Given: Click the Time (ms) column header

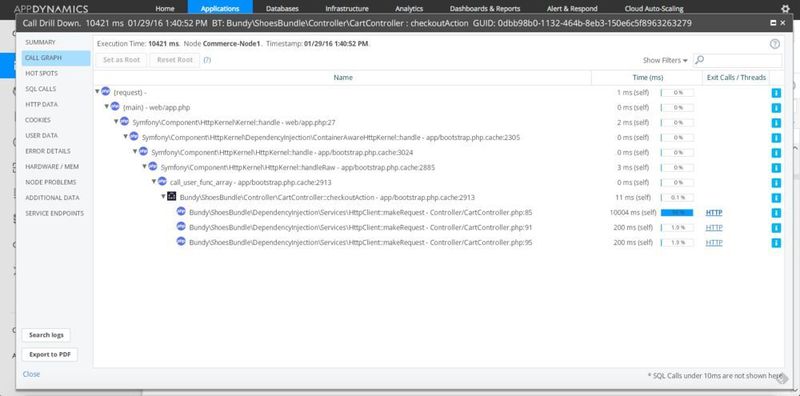Looking at the screenshot, I should point(647,78).
